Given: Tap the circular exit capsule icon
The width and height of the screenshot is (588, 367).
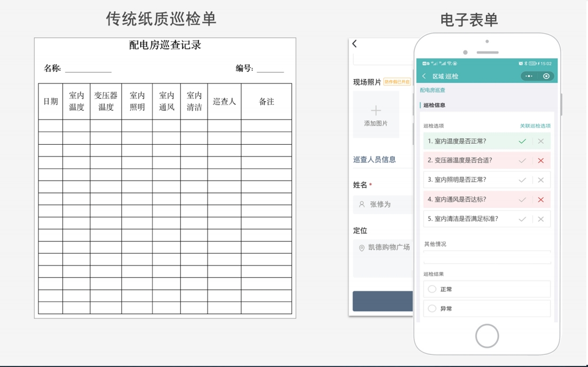Looking at the screenshot, I should (x=546, y=76).
